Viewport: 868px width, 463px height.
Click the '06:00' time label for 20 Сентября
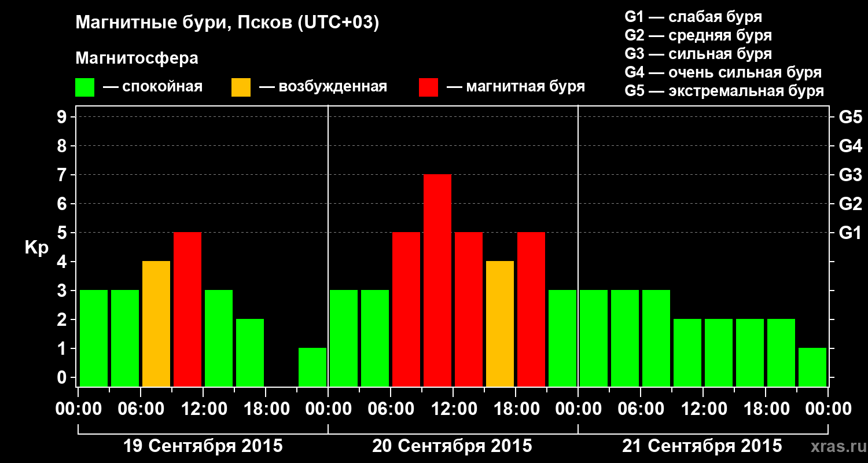pyautogui.click(x=391, y=409)
